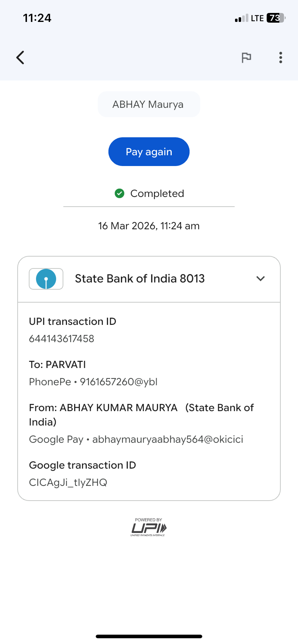
Task: Tap the home indicator bar at bottom
Action: pyautogui.click(x=149, y=636)
